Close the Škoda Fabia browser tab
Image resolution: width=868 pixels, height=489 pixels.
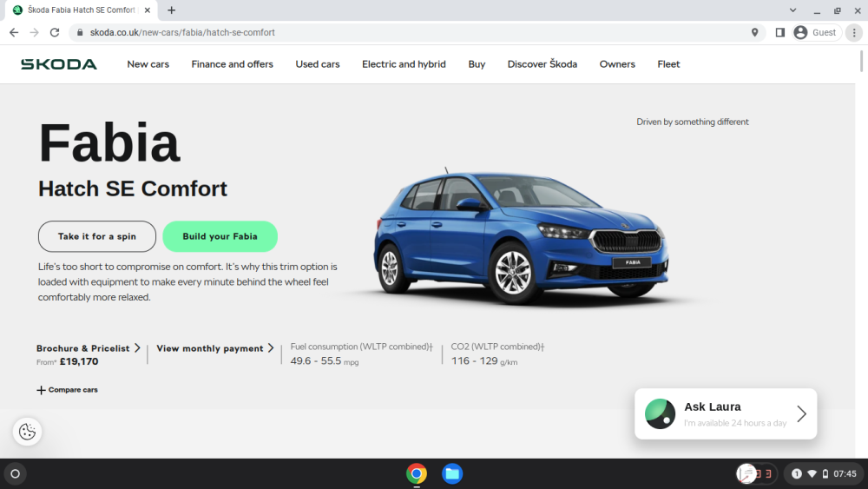148,10
